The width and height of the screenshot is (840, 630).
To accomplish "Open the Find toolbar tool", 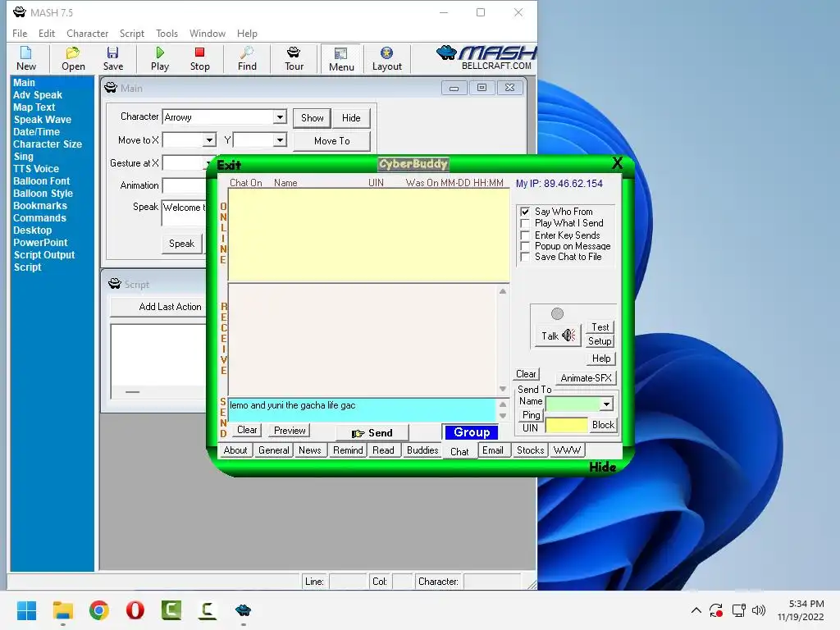I will (x=247, y=58).
